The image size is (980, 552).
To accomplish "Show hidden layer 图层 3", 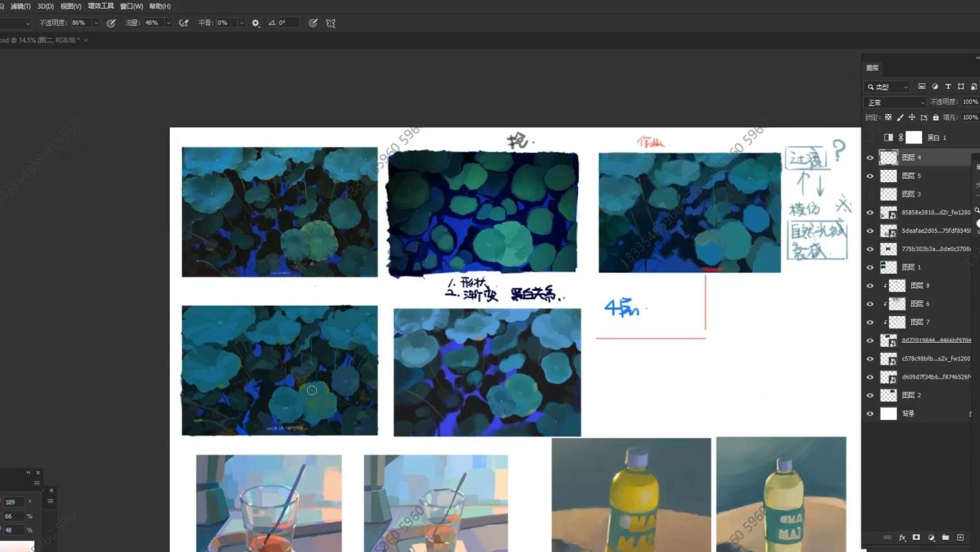I will [x=870, y=194].
